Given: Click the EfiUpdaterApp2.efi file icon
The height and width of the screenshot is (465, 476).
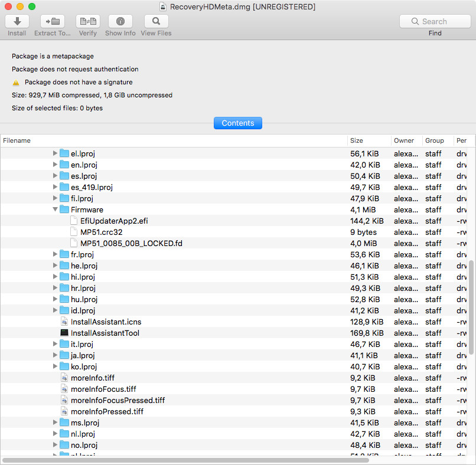Looking at the screenshot, I should [x=74, y=221].
